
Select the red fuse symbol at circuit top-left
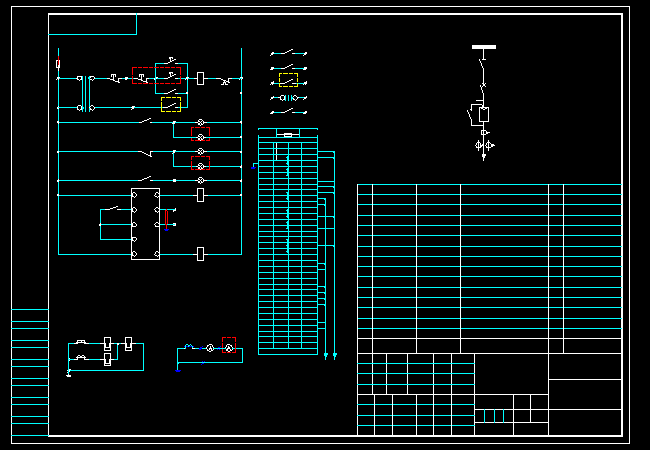click(x=58, y=64)
